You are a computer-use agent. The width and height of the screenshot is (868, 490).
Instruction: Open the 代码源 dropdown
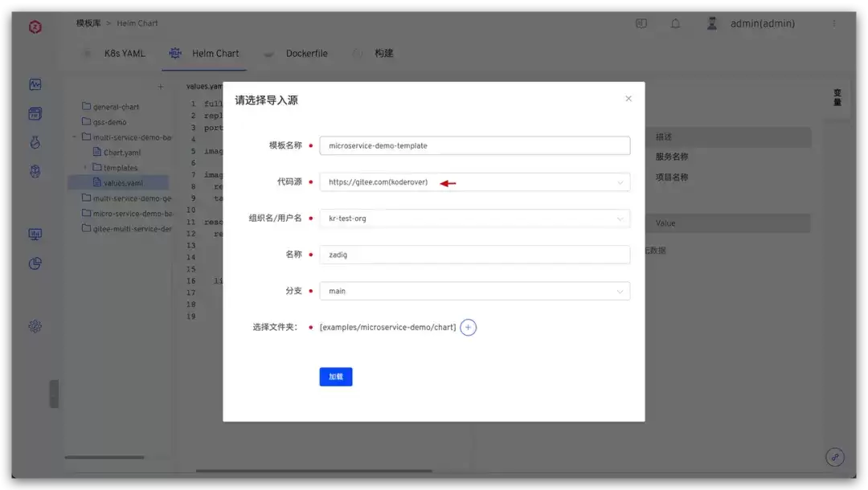[474, 182]
